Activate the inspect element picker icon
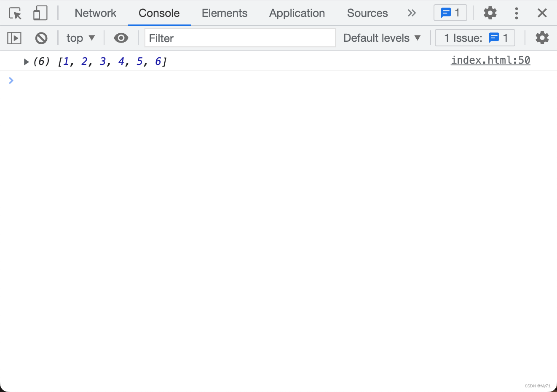Viewport: 557px width, 392px height. point(15,13)
